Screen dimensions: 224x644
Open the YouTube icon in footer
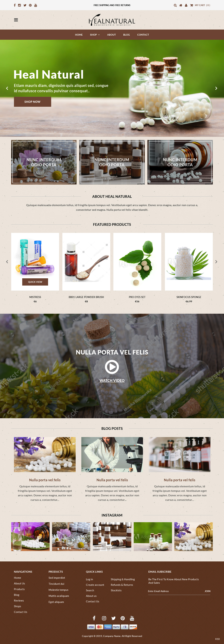pyautogui.click(x=132, y=618)
